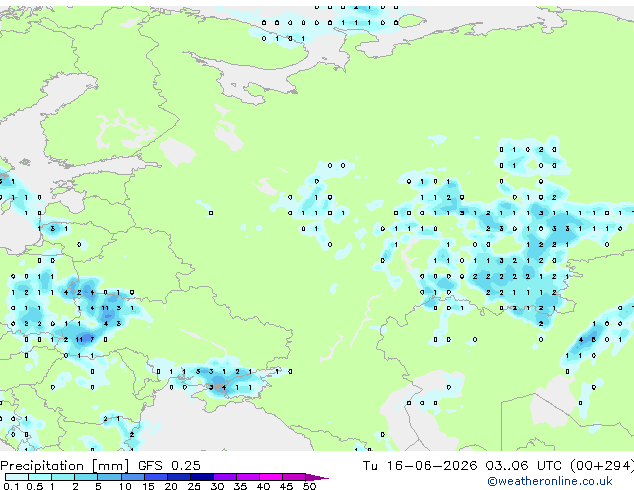Click the 25–30 mm dark blue swatch
This screenshot has width=634, height=490.
201,477
